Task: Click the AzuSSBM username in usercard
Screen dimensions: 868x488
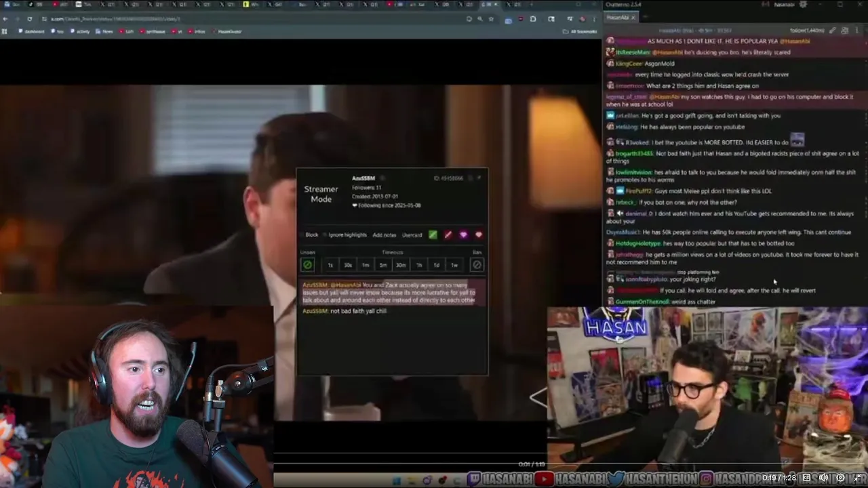Action: (x=363, y=178)
